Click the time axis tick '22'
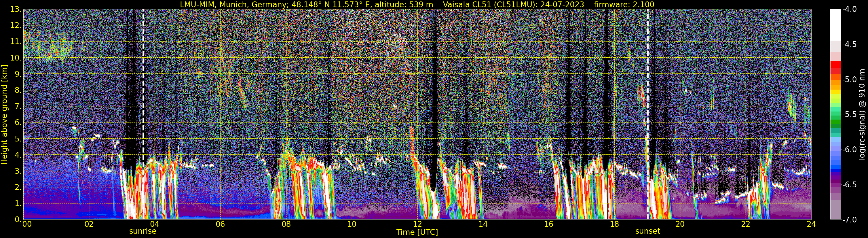The image size is (868, 238). click(x=746, y=224)
